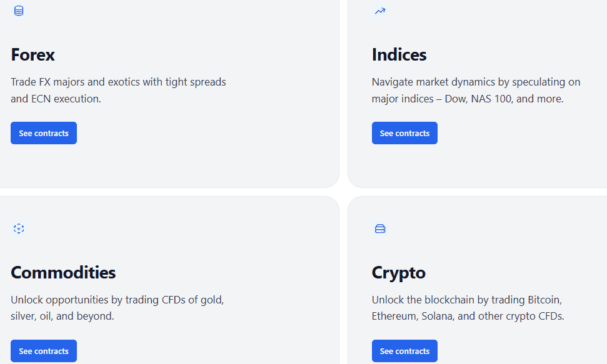The width and height of the screenshot is (607, 364).
Task: Click the Commodities description about gold and silver
Action: point(117,307)
